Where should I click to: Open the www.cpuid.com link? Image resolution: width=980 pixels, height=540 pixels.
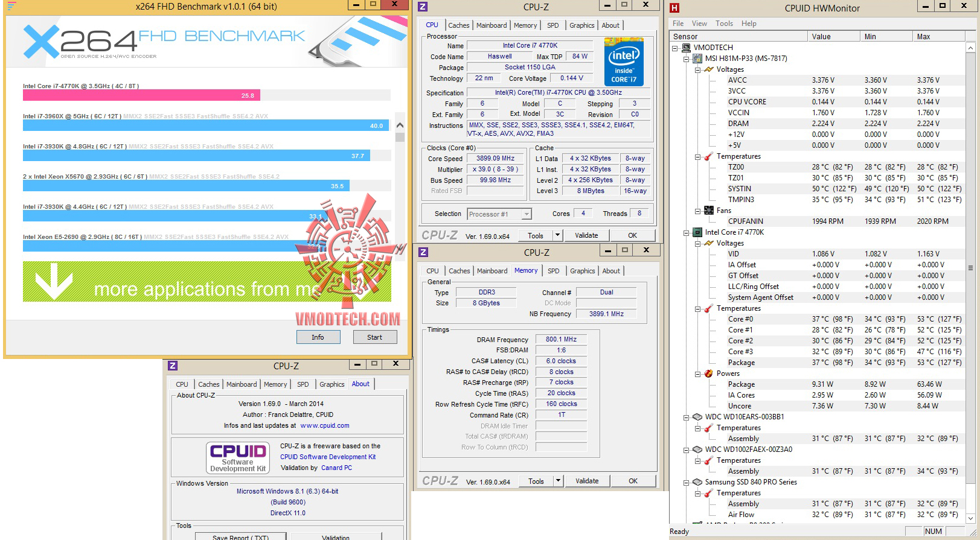(325, 425)
